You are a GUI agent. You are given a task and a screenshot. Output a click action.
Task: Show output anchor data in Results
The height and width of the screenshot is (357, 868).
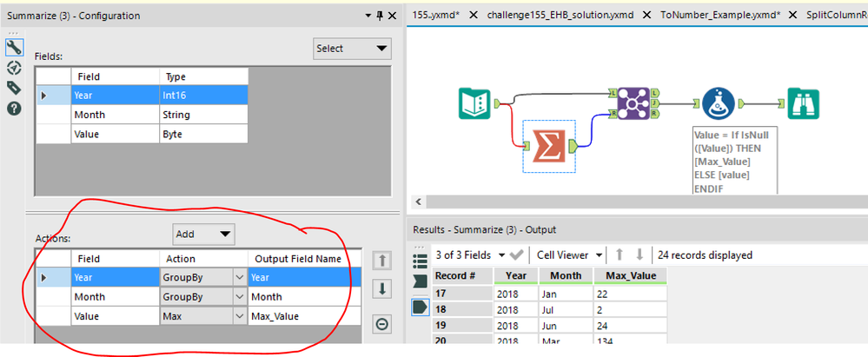coord(421,306)
